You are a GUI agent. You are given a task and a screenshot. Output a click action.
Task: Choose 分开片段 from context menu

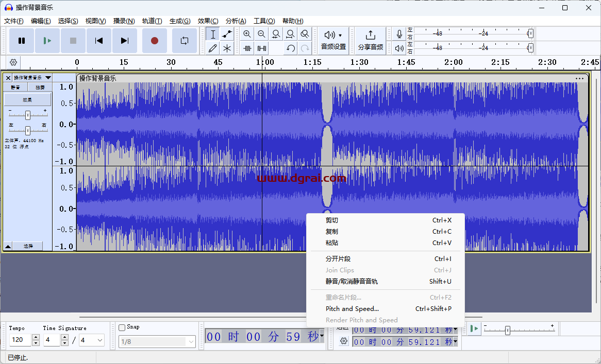(386, 259)
